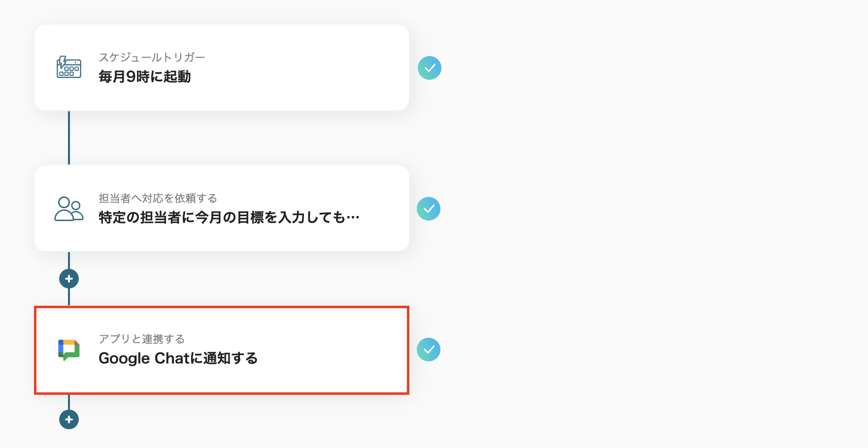Toggle completion status on the 毎月9時に起動 trigger
This screenshot has height=448, width=868.
click(429, 68)
